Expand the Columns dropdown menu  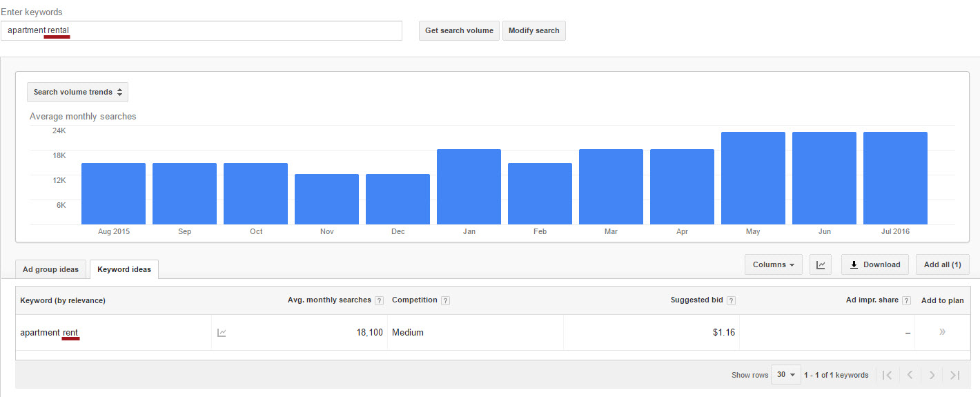point(773,264)
